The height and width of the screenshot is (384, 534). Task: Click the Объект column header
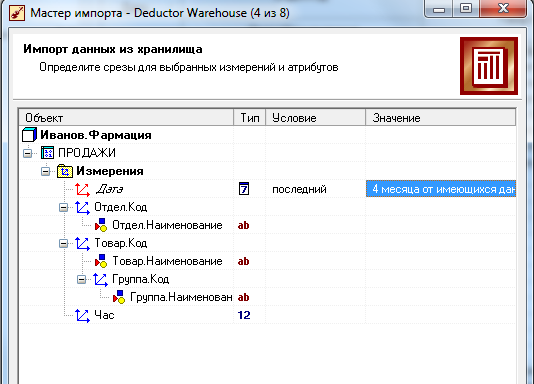pos(126,118)
